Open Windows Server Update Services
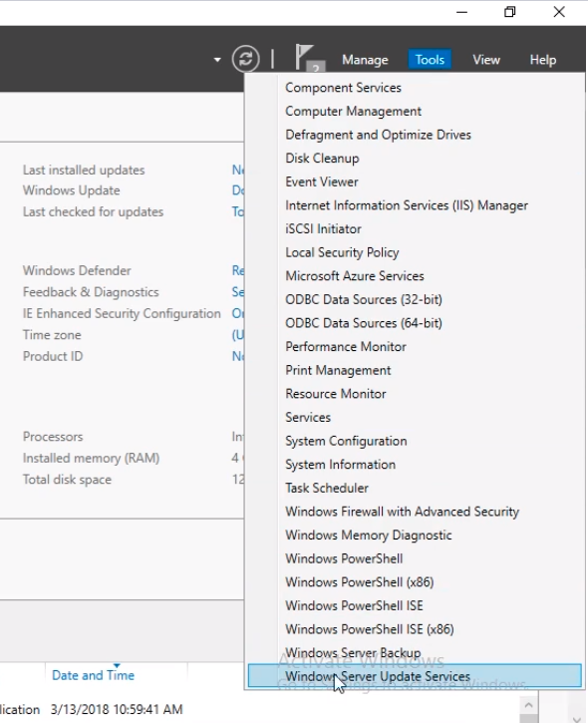Screen dimensions: 588x723 [415, 675]
